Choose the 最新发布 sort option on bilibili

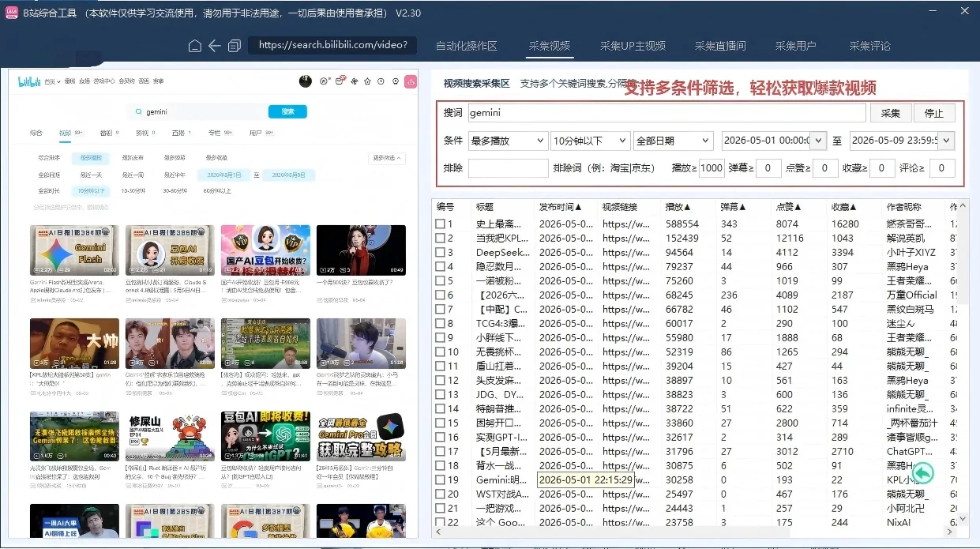click(x=133, y=158)
